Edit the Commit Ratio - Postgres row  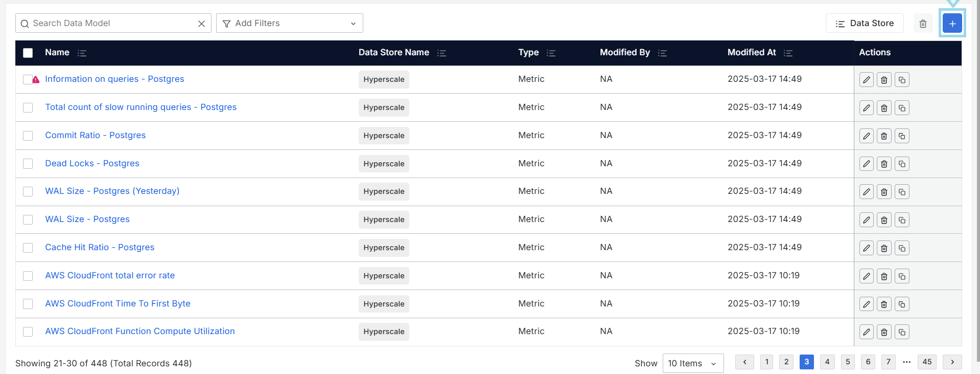(866, 136)
